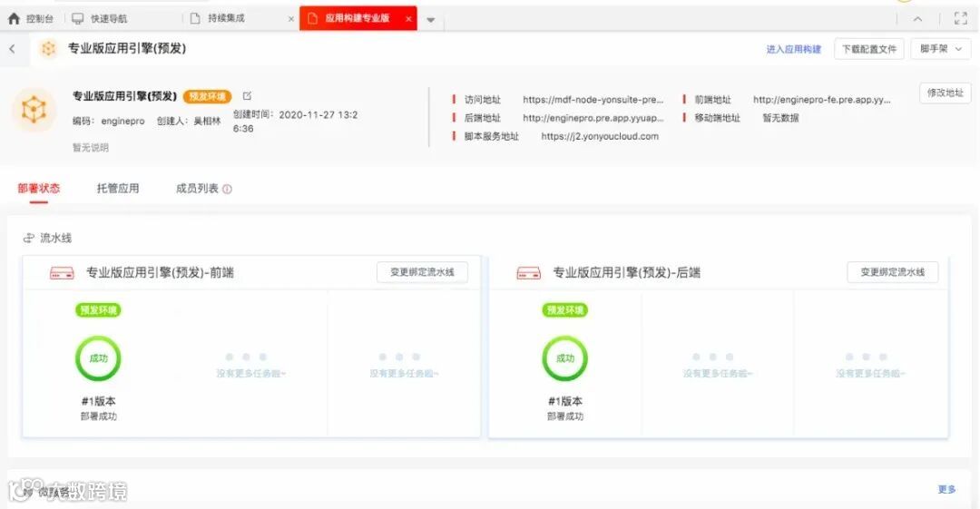Viewport: 980px width, 509px height.
Task: Click the large orange cube application icon
Action: tap(34, 110)
